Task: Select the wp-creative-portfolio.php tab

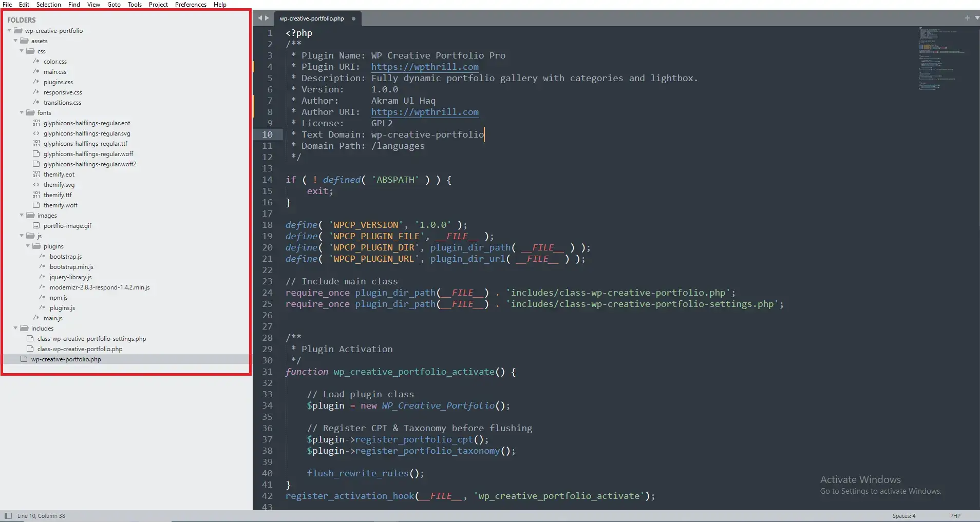Action: pyautogui.click(x=311, y=18)
